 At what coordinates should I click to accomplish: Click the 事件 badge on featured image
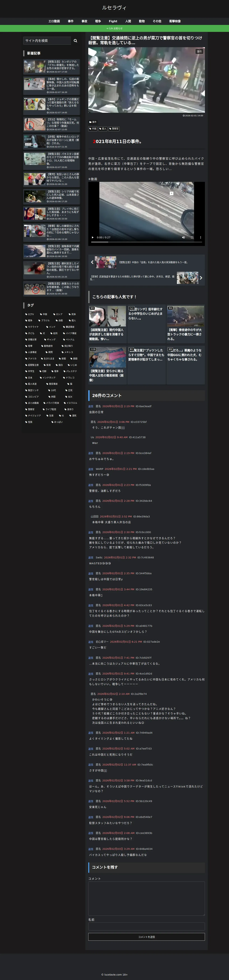tap(199, 51)
